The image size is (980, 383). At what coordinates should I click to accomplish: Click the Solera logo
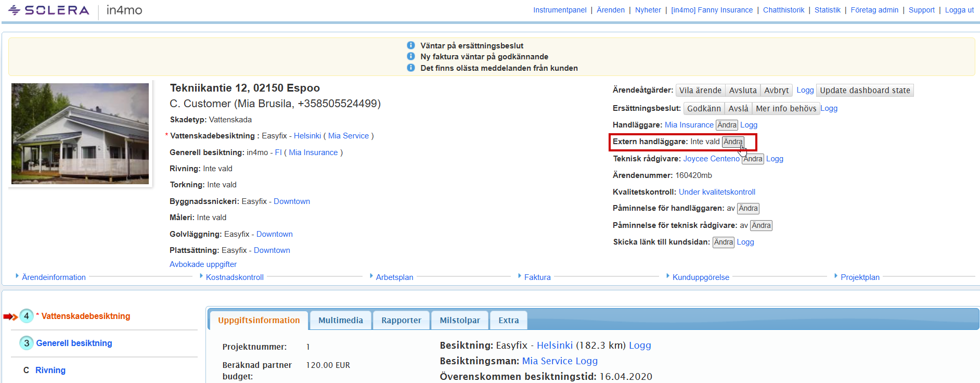[x=49, y=10]
